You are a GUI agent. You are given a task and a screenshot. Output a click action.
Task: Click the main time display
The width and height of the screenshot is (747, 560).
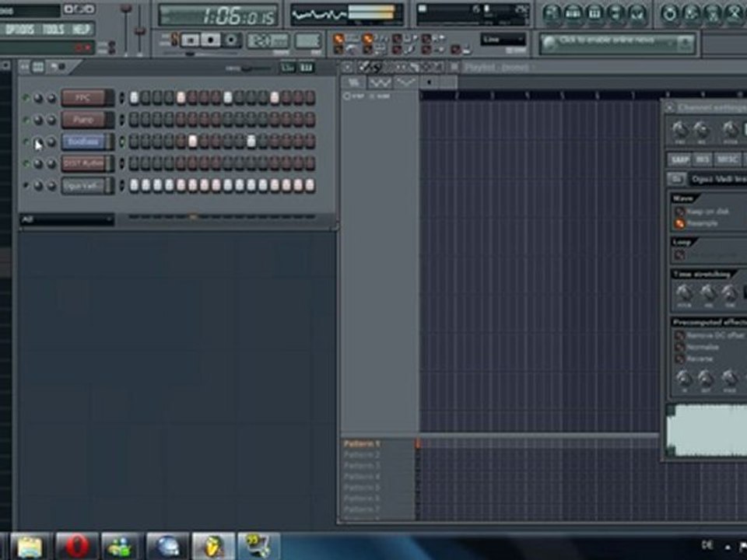(x=219, y=16)
